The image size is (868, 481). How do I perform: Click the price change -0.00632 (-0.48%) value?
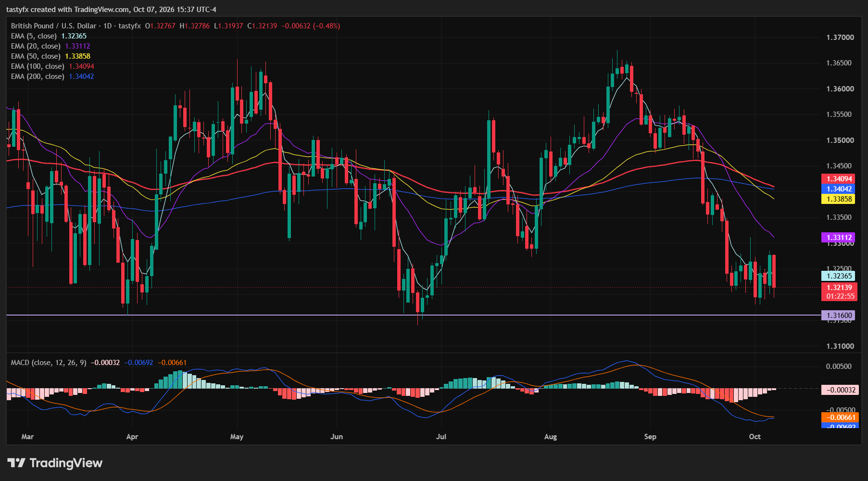(311, 26)
